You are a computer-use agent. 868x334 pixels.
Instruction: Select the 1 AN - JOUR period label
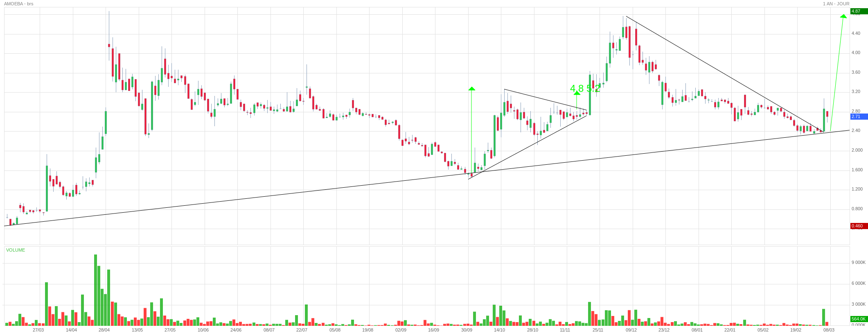coord(836,4)
